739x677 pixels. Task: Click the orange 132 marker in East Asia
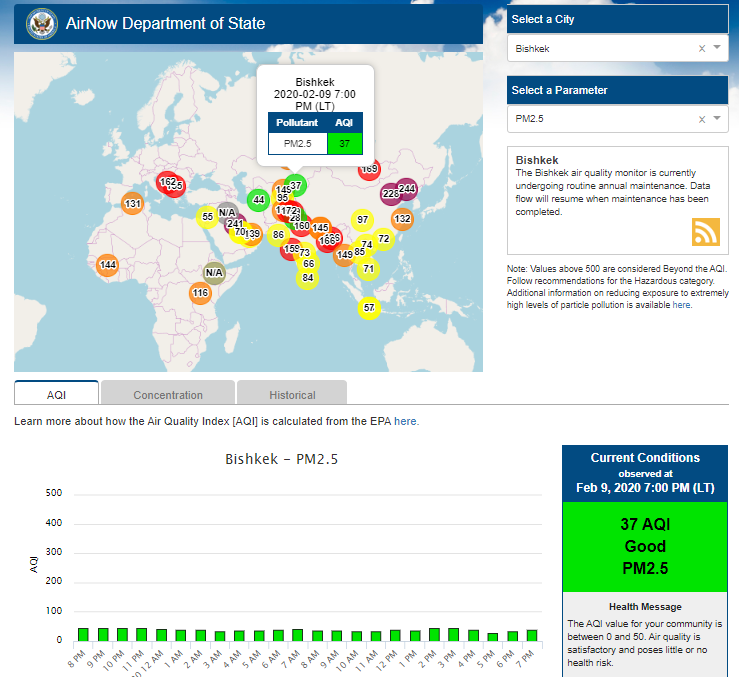(402, 219)
